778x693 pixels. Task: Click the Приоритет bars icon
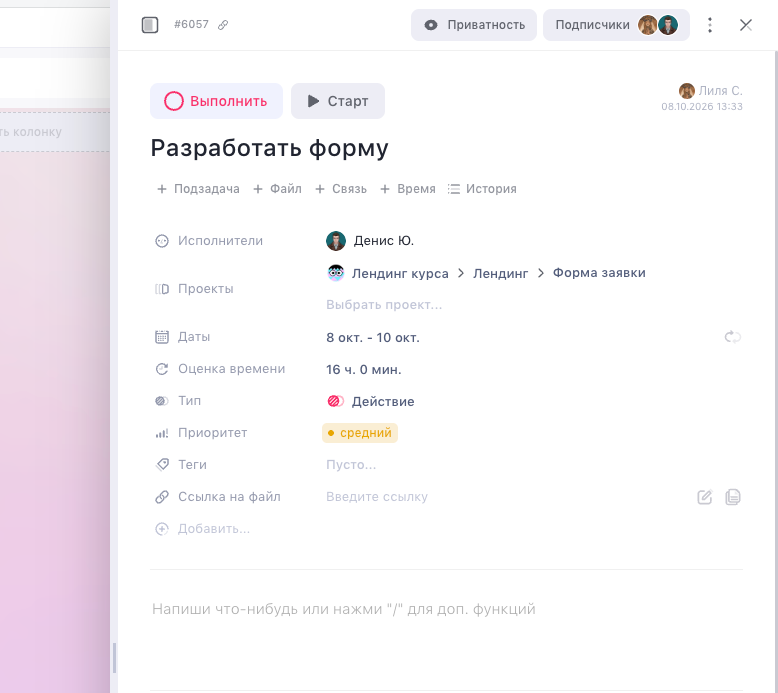[162, 433]
